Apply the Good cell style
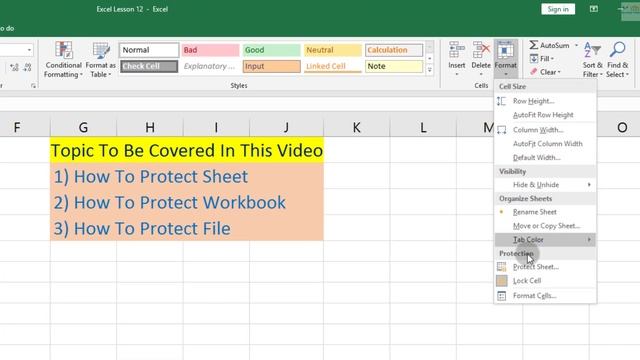The width and height of the screenshot is (640, 360). (271, 50)
